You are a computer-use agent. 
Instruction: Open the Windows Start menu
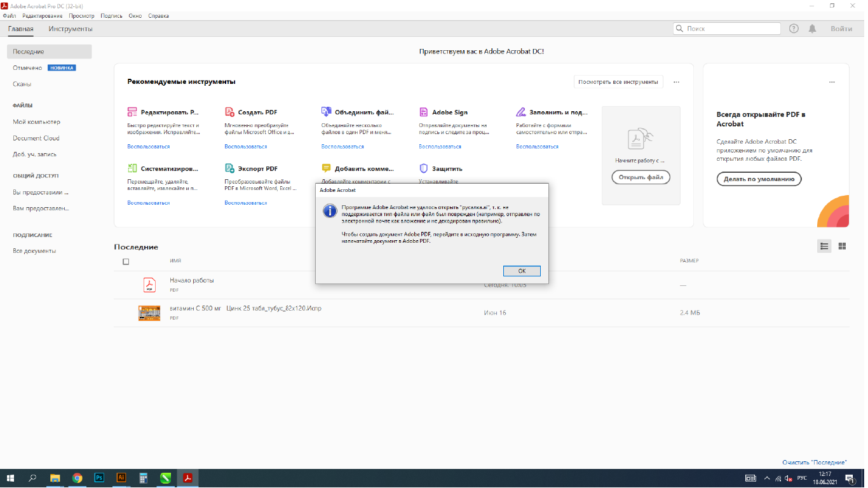(11, 478)
